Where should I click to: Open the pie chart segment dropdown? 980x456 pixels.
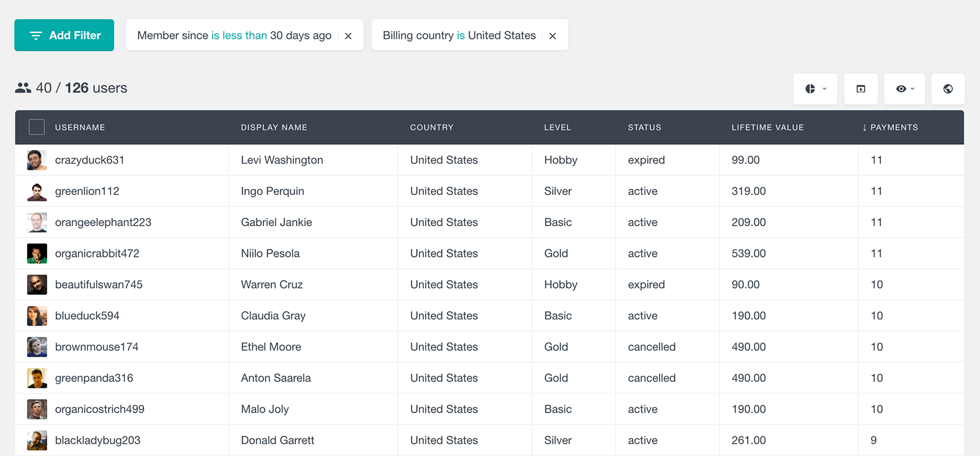click(x=815, y=89)
